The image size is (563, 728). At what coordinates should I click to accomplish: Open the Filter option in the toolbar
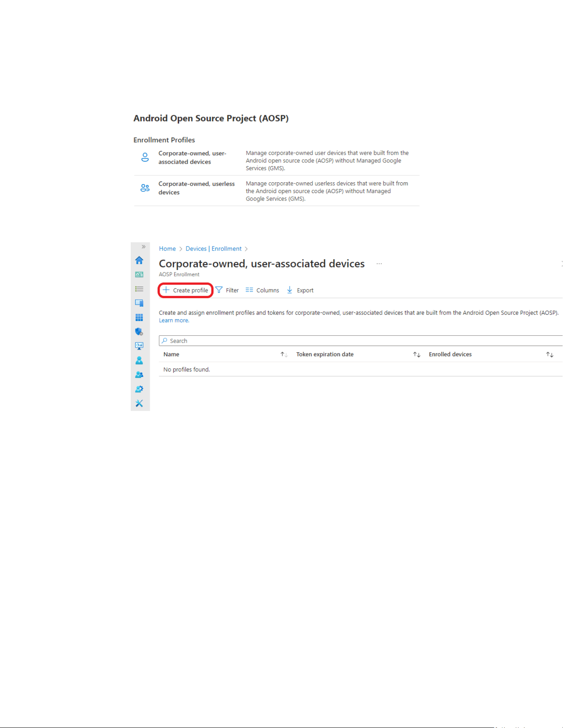pyautogui.click(x=227, y=290)
